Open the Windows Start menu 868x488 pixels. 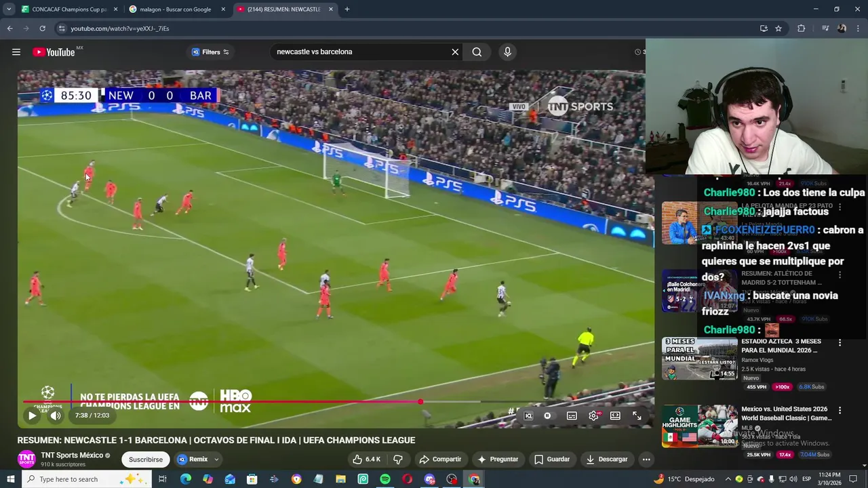(x=10, y=479)
